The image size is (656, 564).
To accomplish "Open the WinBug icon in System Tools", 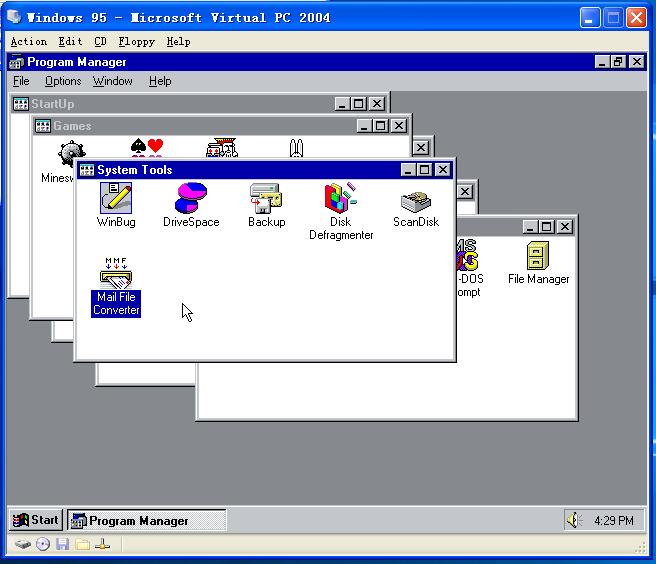I will (x=116, y=198).
